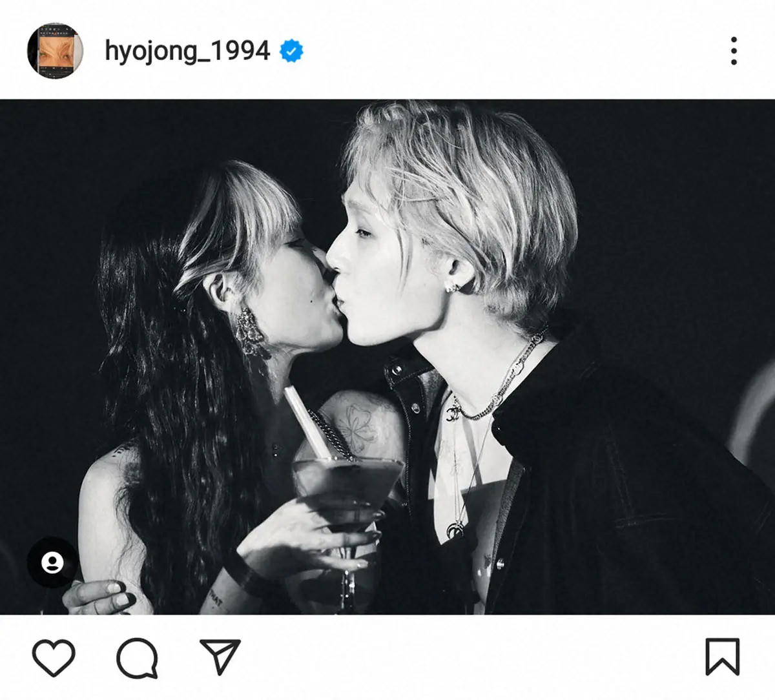The image size is (775, 700).
Task: Open comments via the speech bubble icon
Action: coord(137,657)
